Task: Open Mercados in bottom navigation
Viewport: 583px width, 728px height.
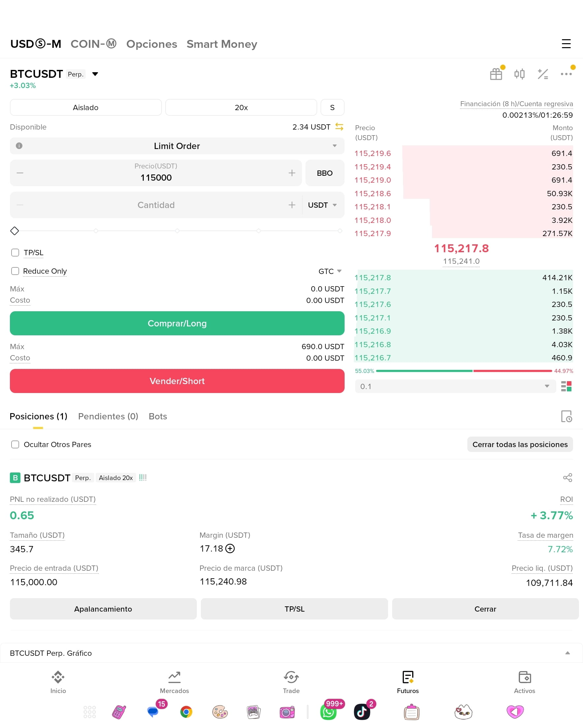Action: click(x=174, y=682)
